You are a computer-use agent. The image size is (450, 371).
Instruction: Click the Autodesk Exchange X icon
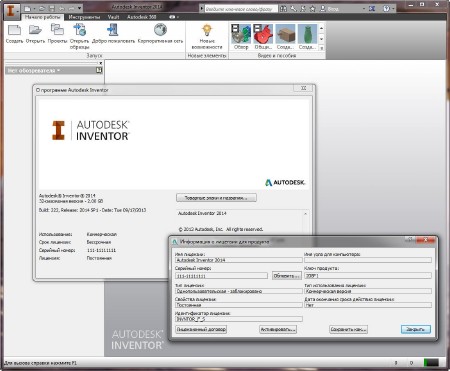point(303,9)
